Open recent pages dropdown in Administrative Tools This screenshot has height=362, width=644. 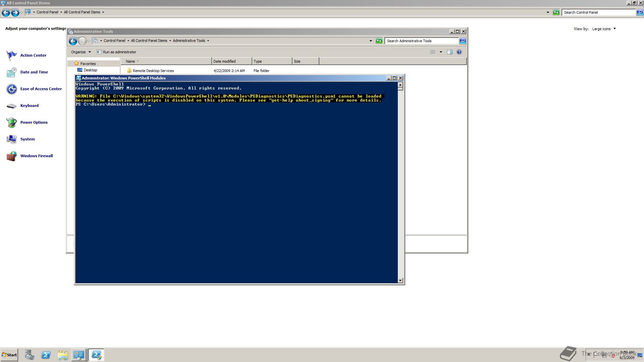coord(89,41)
